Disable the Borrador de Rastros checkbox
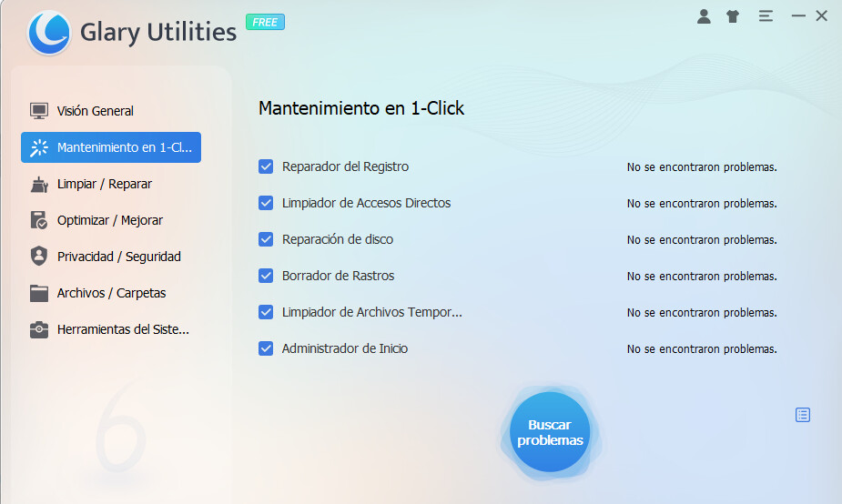Screen dimensions: 842x504 point(266,276)
